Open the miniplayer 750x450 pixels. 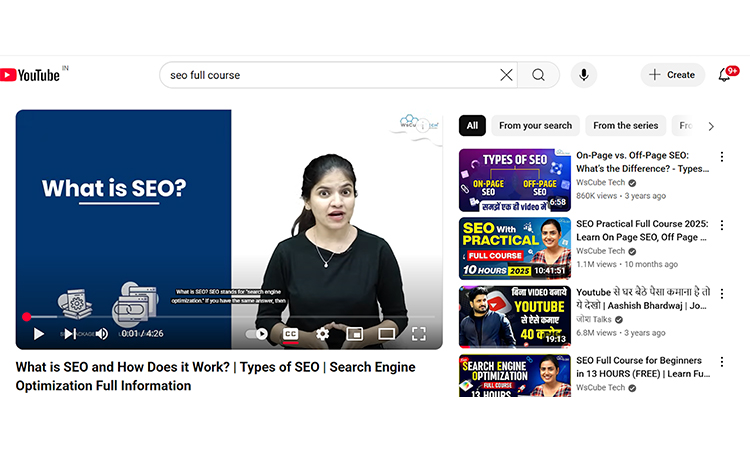(354, 334)
